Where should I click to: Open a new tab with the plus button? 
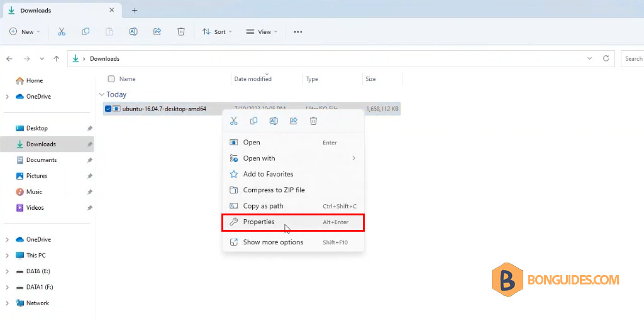pyautogui.click(x=135, y=11)
